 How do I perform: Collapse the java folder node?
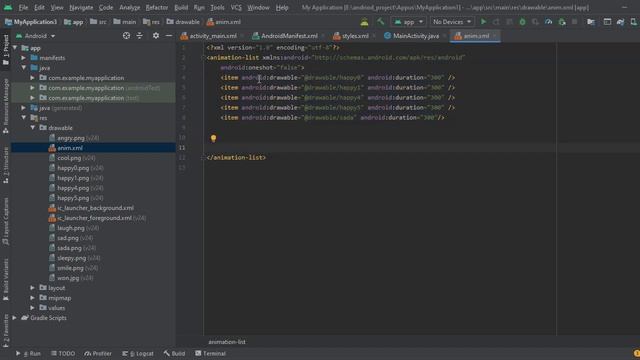click(24, 68)
